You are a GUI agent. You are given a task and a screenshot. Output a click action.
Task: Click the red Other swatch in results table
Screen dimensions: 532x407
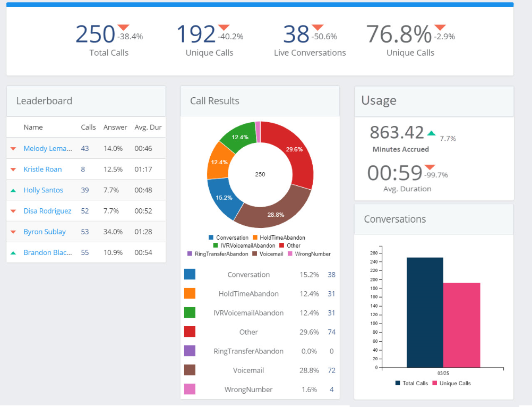tap(190, 332)
